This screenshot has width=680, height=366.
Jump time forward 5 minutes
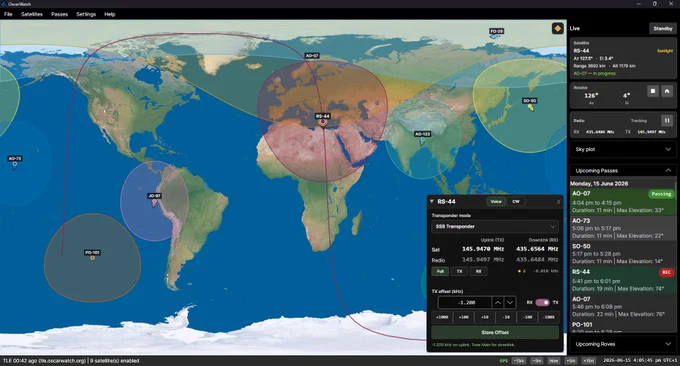click(571, 361)
